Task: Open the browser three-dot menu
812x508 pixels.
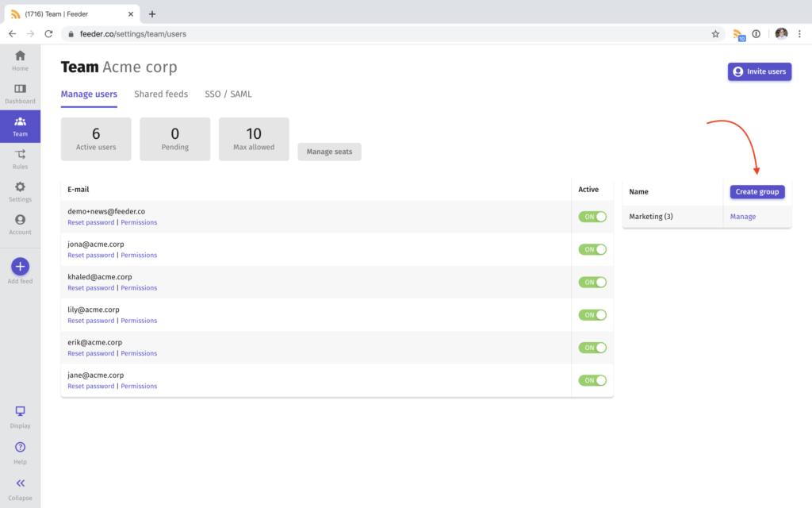Action: pyautogui.click(x=799, y=33)
